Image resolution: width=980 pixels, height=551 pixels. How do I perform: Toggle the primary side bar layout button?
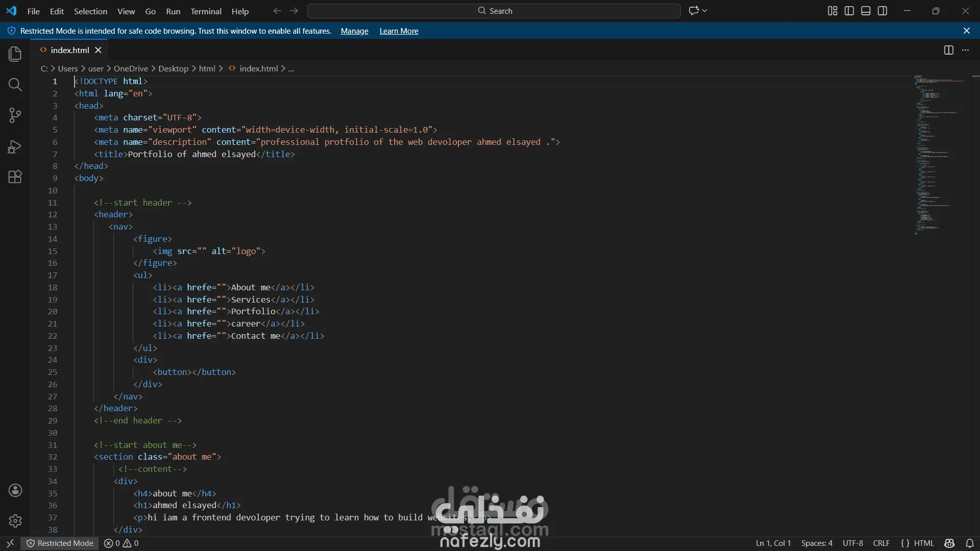(849, 11)
